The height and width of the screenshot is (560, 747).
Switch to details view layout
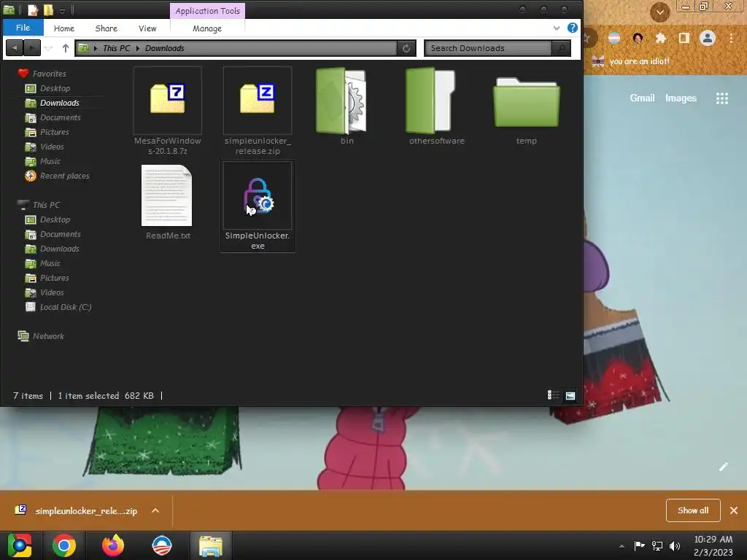click(x=553, y=395)
